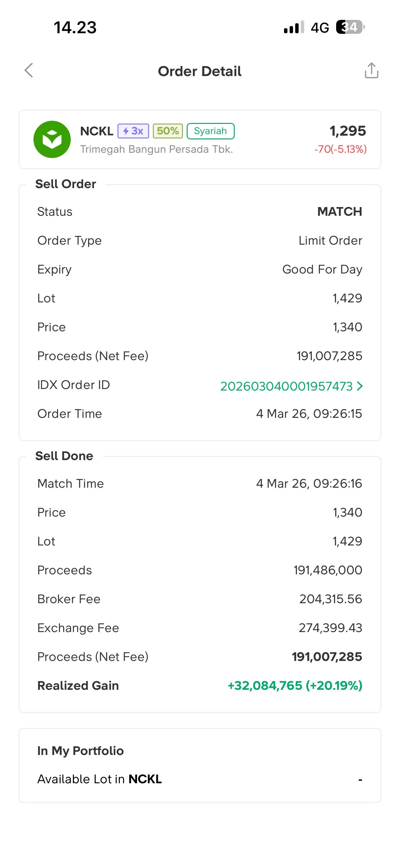Tap the 50% margin badge
The image size is (400, 868).
click(168, 131)
